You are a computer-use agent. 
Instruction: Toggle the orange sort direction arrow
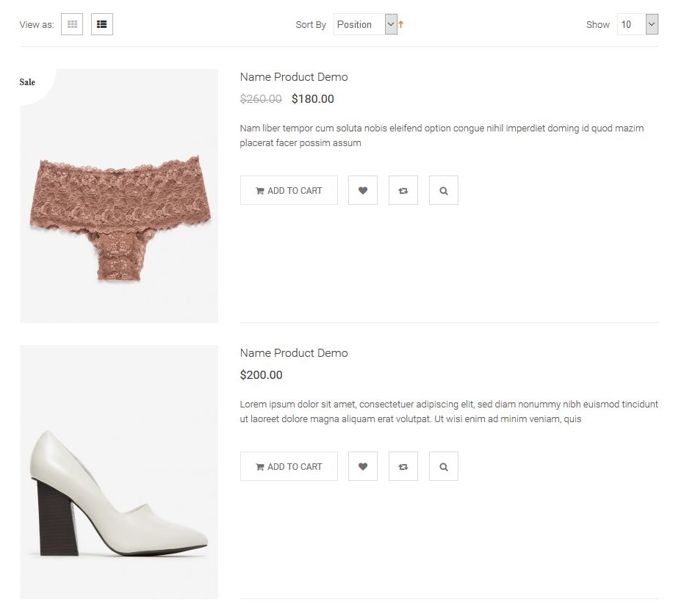click(401, 24)
